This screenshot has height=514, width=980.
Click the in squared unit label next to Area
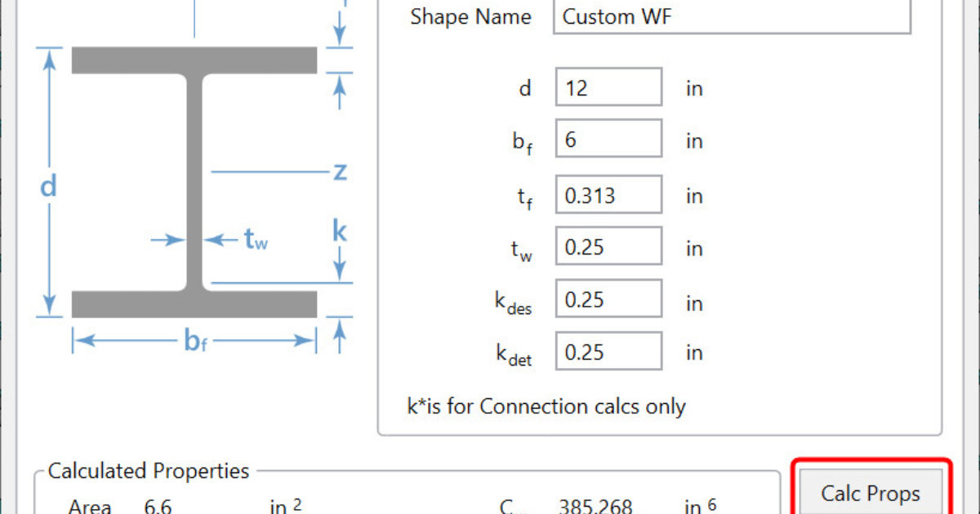click(x=284, y=506)
